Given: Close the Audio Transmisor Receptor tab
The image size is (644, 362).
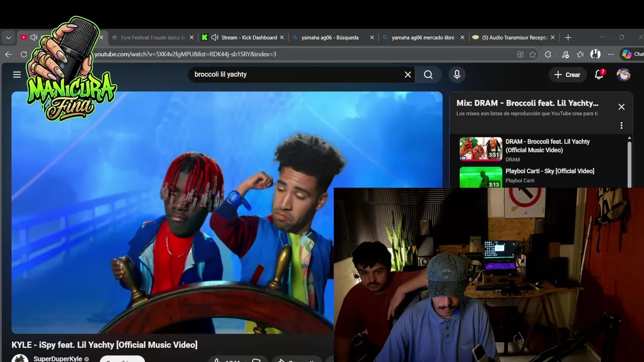Looking at the screenshot, I should [552, 38].
